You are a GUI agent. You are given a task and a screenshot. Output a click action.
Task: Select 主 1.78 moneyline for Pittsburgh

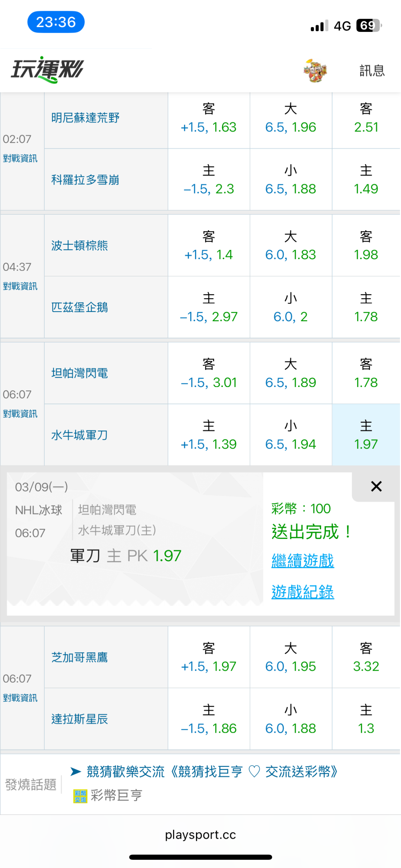point(366,308)
